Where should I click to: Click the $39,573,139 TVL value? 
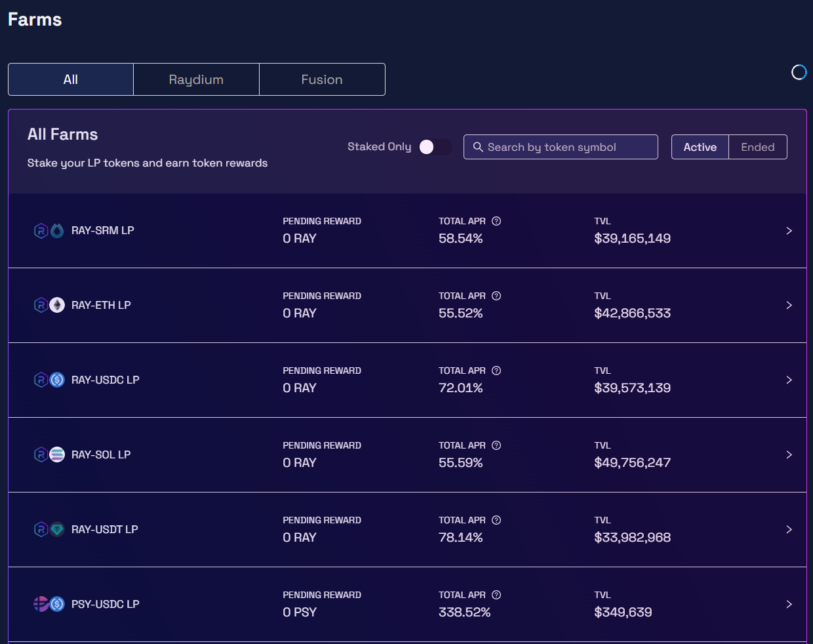pos(633,388)
